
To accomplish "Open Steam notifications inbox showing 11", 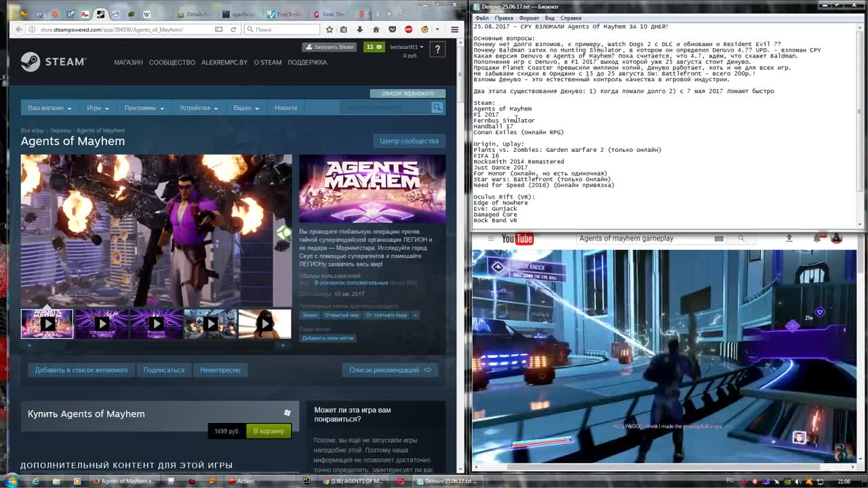I will [x=374, y=47].
